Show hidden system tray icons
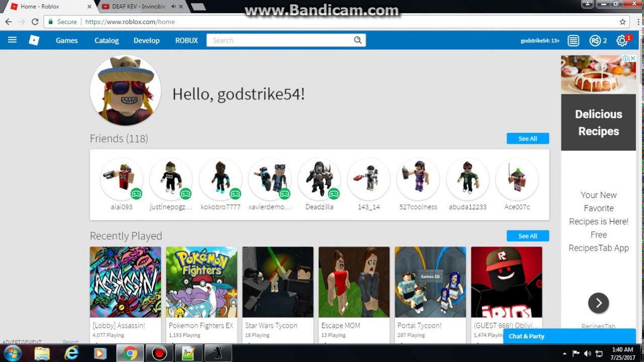Screen dimensions: 644x362 coord(565,353)
